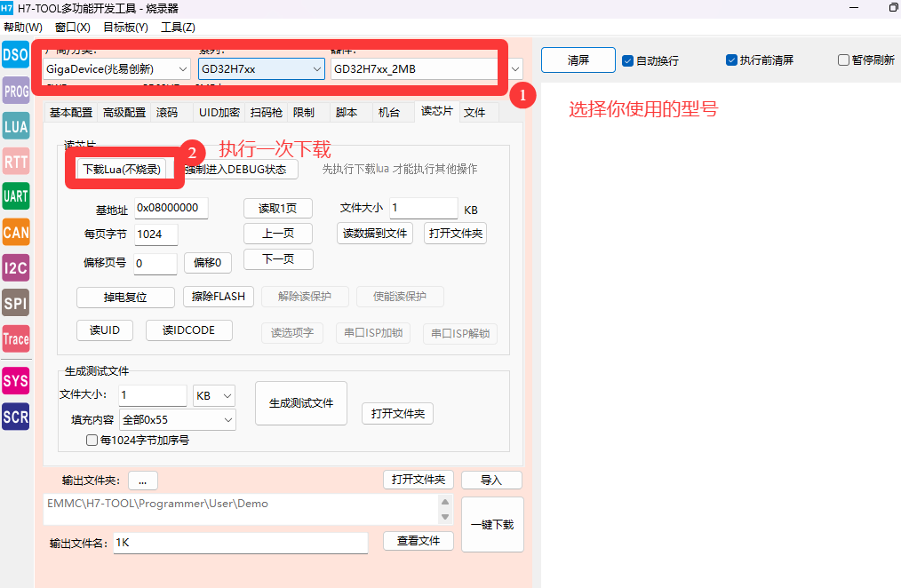
Task: Click the 读IDCODE button
Action: point(188,330)
